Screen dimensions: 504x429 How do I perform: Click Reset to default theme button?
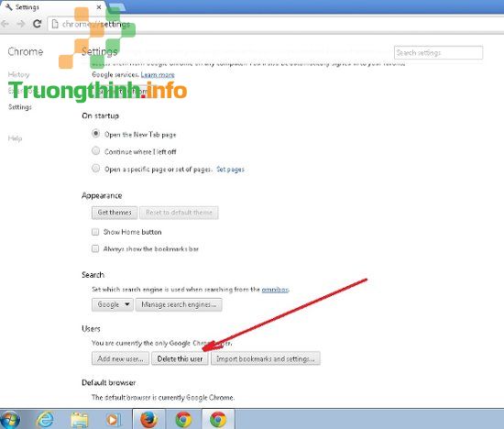[179, 213]
